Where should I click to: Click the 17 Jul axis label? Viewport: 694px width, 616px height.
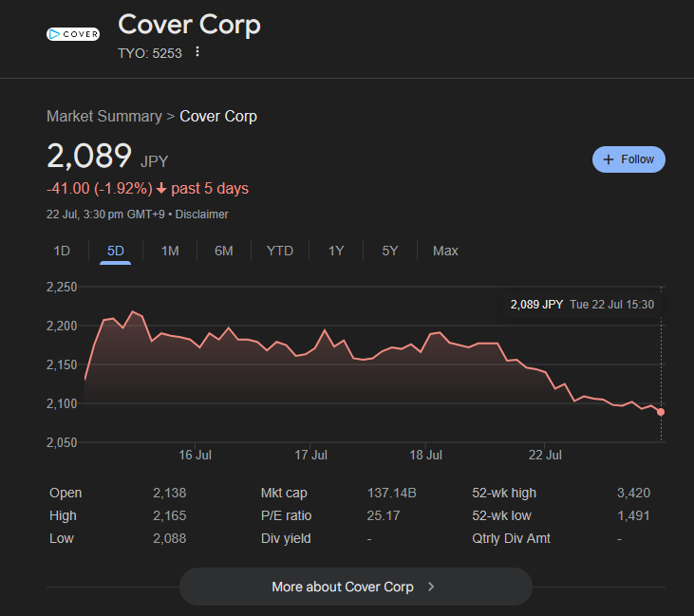coord(310,455)
